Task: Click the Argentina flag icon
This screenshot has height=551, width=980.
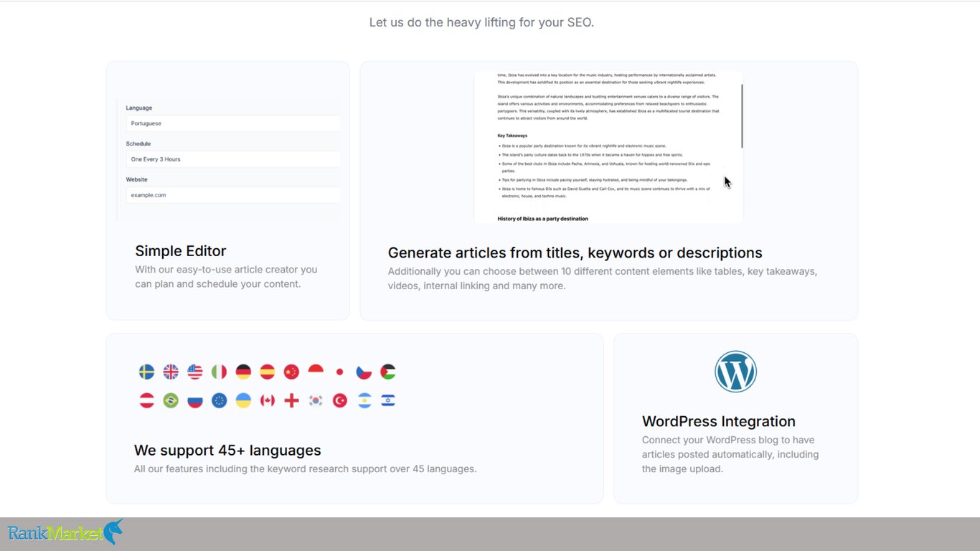Action: pos(364,400)
